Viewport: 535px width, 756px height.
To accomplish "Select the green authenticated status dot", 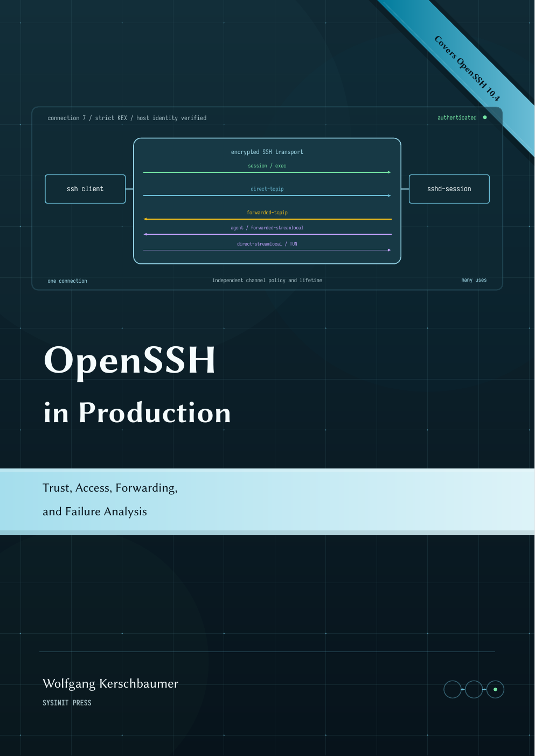I will pyautogui.click(x=485, y=117).
